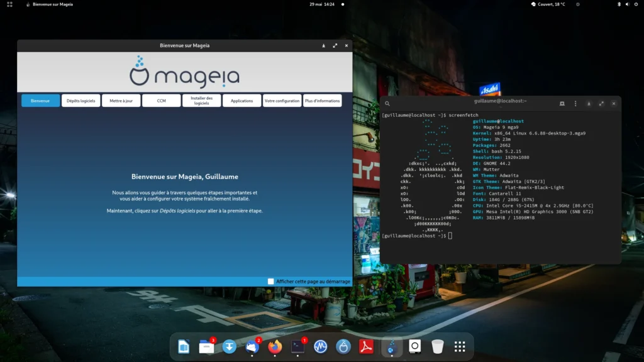Click 'CPU: Intel Core i5-2415M' terminal line
Viewport: 644px width, 362px height.
pyautogui.click(x=533, y=206)
